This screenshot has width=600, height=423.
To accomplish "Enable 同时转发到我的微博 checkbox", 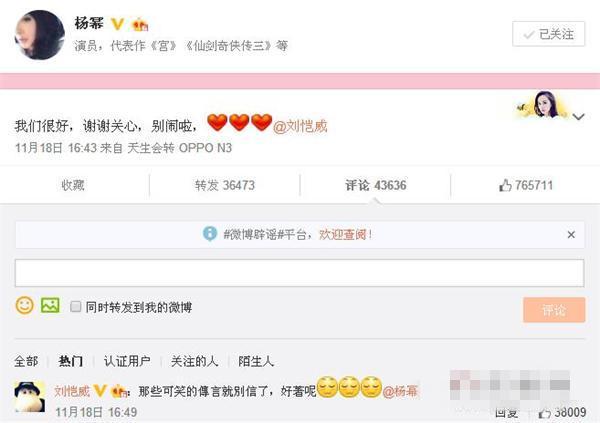I will [x=76, y=306].
